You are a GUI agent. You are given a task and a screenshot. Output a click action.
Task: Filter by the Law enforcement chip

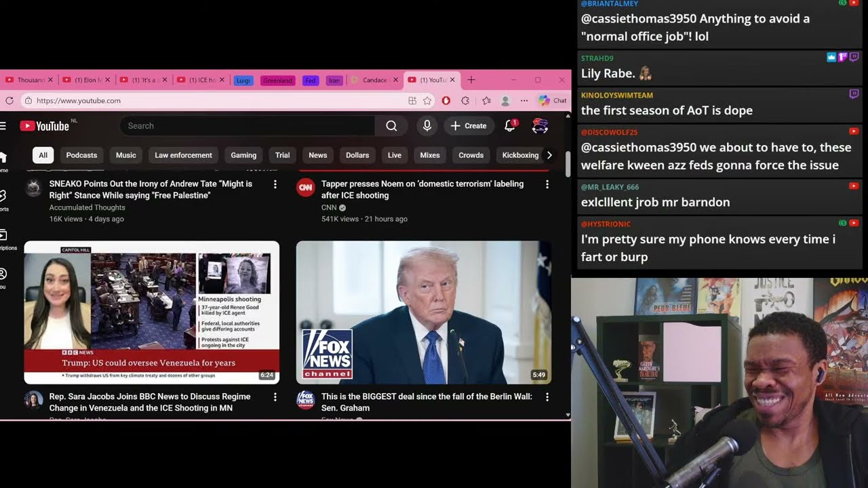pyautogui.click(x=183, y=155)
